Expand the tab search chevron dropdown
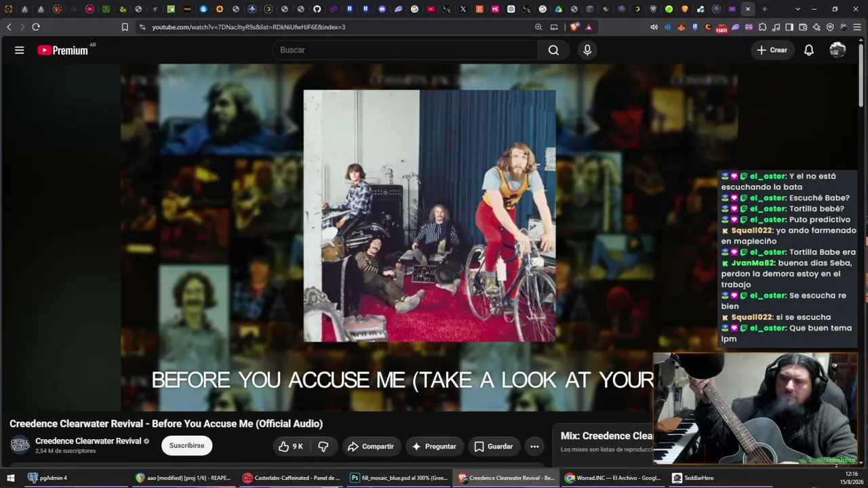Viewport: 868px width, 488px height. pyautogui.click(x=797, y=9)
